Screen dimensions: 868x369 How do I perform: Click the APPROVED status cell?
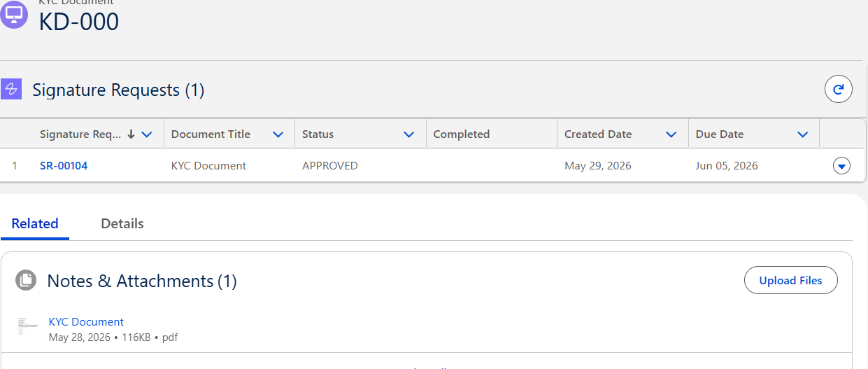330,166
